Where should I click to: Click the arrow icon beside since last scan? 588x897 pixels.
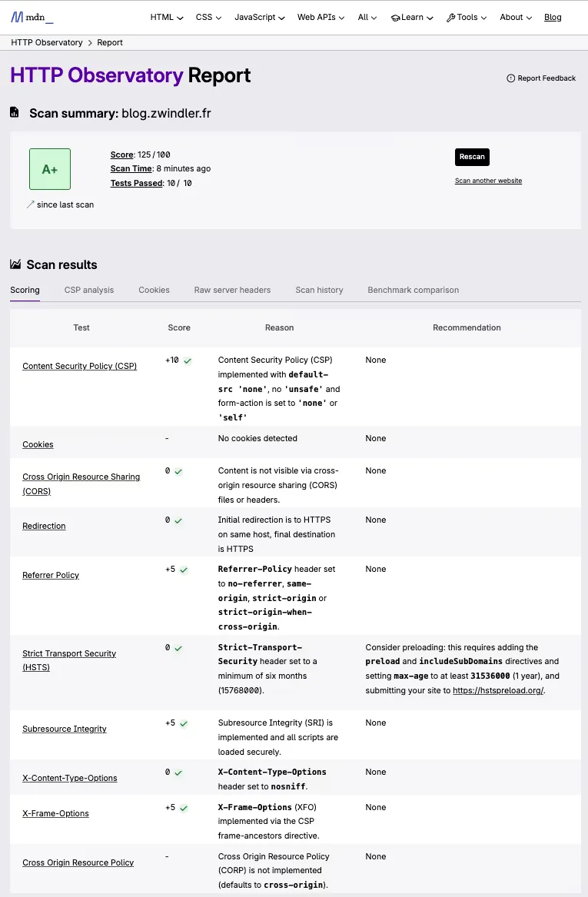30,204
